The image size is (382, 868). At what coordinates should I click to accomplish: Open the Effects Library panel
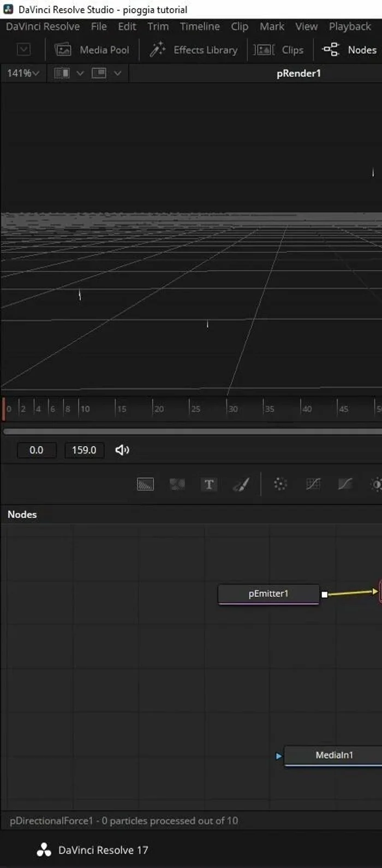194,50
